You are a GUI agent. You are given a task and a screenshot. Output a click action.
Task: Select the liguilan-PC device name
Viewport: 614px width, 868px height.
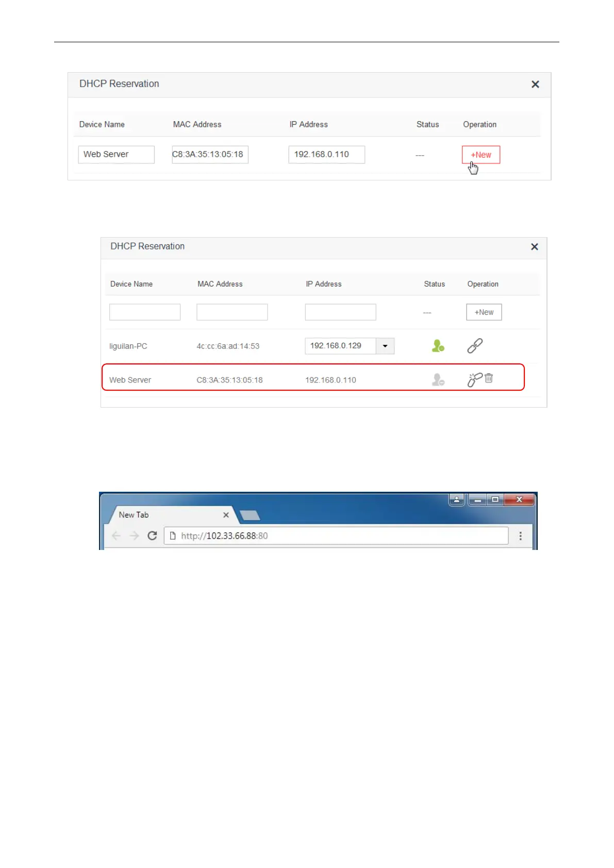coord(128,346)
